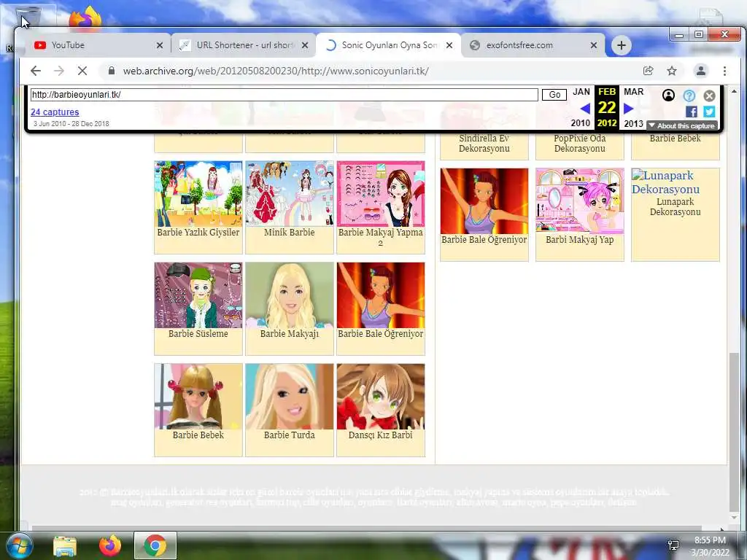Select the Sonic Oyunları Oyna tab

(x=388, y=45)
